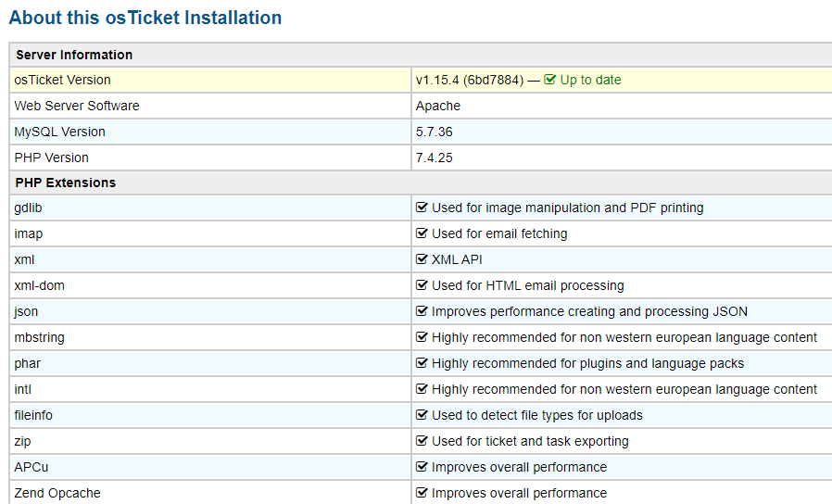Click the Zend Opcache extension name
The image size is (832, 504).
coord(57,494)
